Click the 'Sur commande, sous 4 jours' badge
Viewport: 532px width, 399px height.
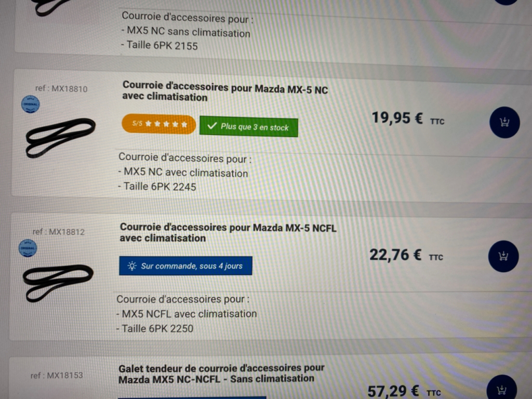(x=185, y=265)
